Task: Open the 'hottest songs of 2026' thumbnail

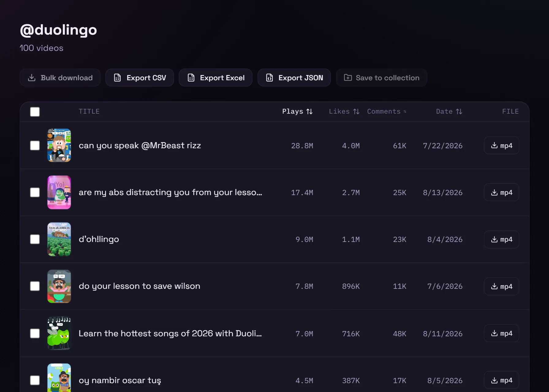Action: (x=59, y=333)
